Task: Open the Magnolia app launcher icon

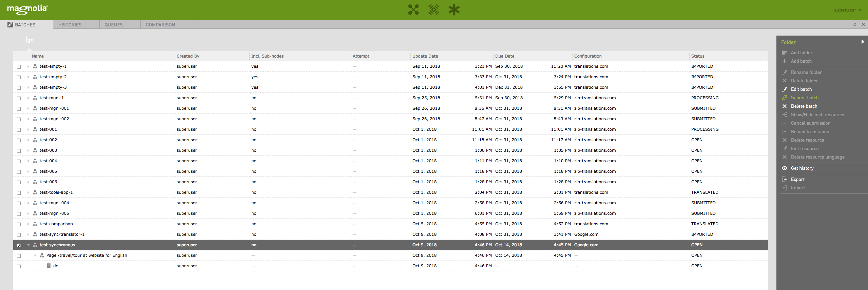Action: click(x=413, y=10)
